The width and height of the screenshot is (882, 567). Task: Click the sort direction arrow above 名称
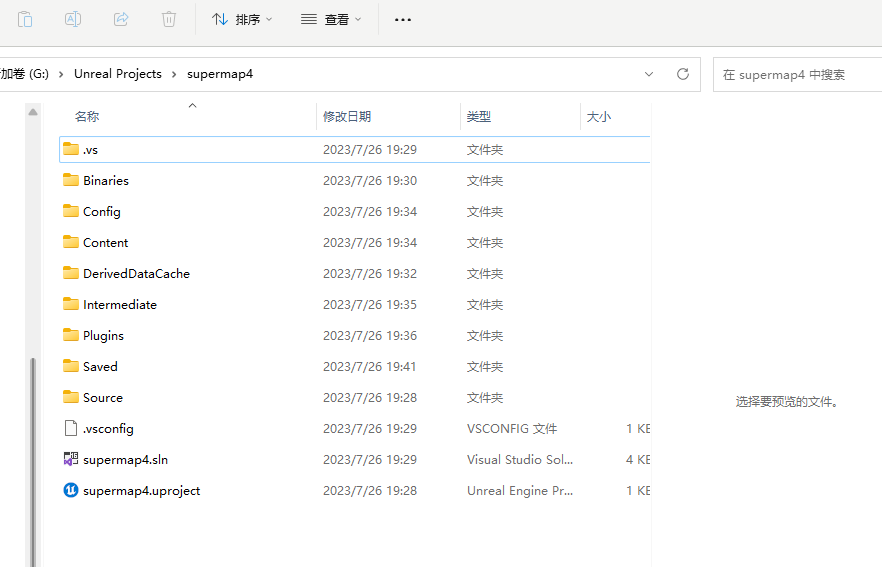click(x=192, y=105)
